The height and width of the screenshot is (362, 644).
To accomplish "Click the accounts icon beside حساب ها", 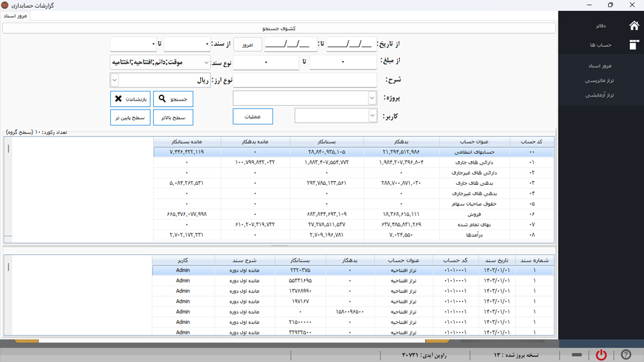I will [x=634, y=45].
